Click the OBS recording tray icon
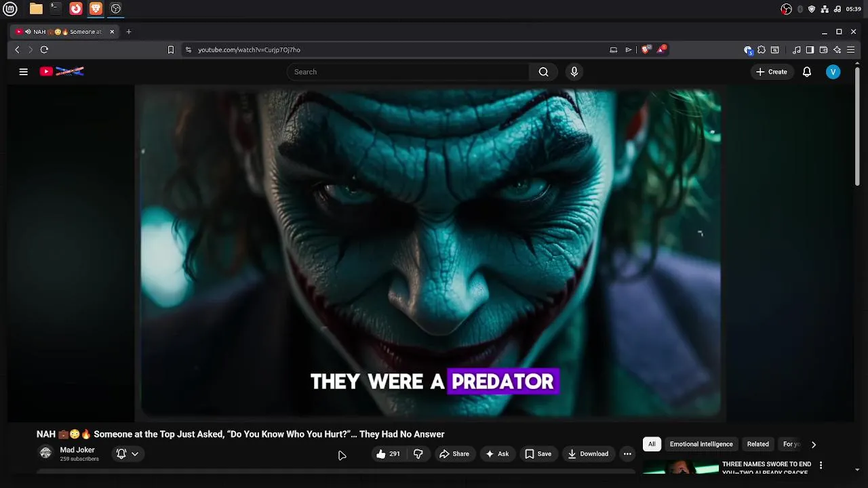Screen dimensions: 868x488 tap(787, 9)
